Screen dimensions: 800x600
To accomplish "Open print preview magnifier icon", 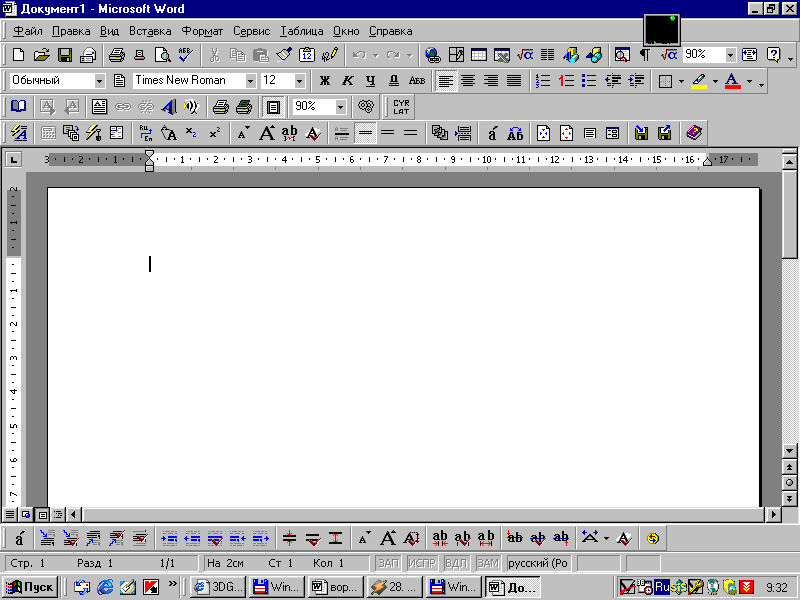I will (x=163, y=55).
